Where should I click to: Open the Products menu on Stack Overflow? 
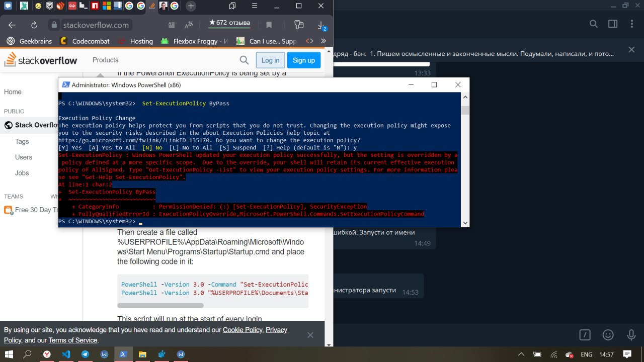tap(105, 60)
